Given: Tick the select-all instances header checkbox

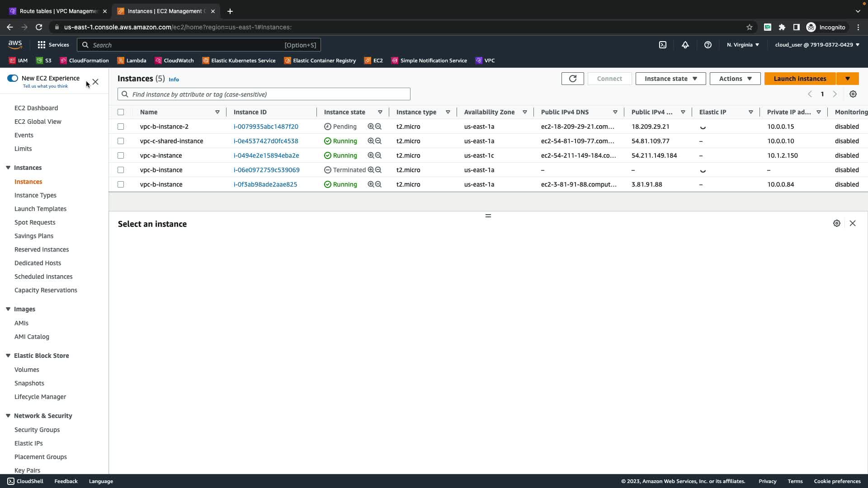Looking at the screenshot, I should [121, 112].
